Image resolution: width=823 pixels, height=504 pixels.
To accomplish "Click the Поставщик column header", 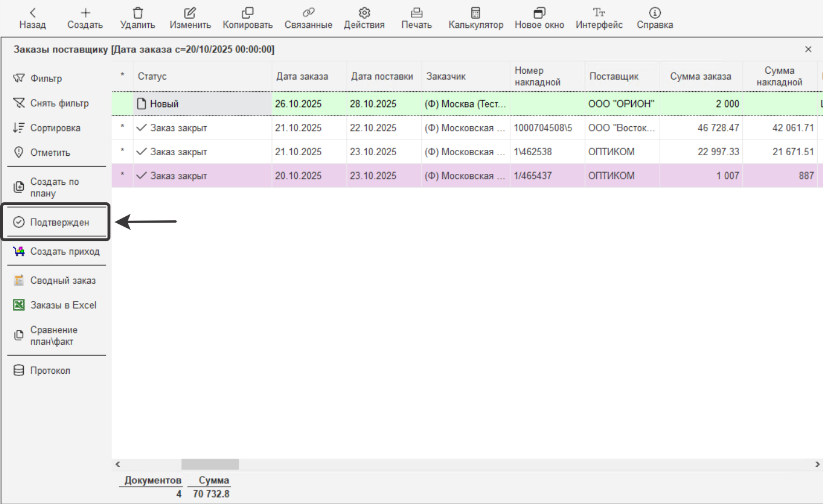I will coord(614,77).
